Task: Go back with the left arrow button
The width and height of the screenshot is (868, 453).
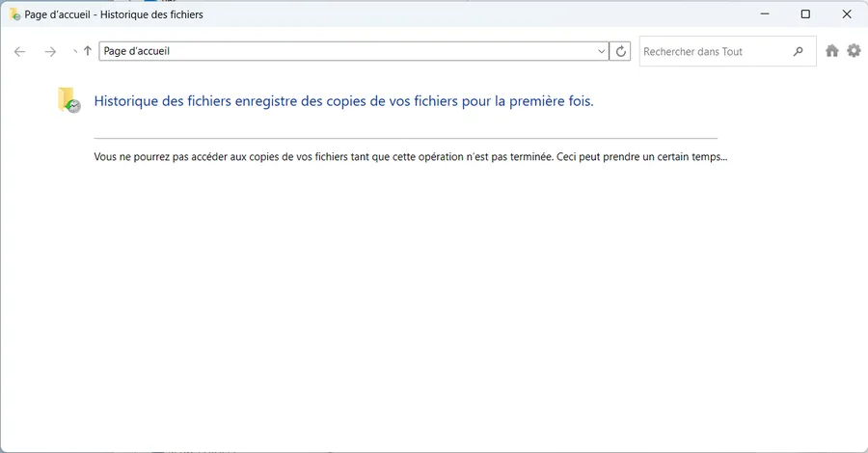Action: coord(20,51)
